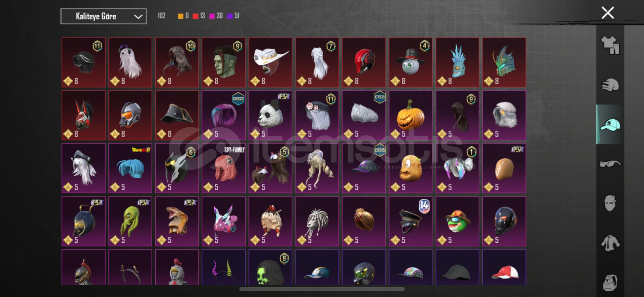The image size is (644, 297).
Task: Open the sunglasses category icon
Action: [610, 164]
